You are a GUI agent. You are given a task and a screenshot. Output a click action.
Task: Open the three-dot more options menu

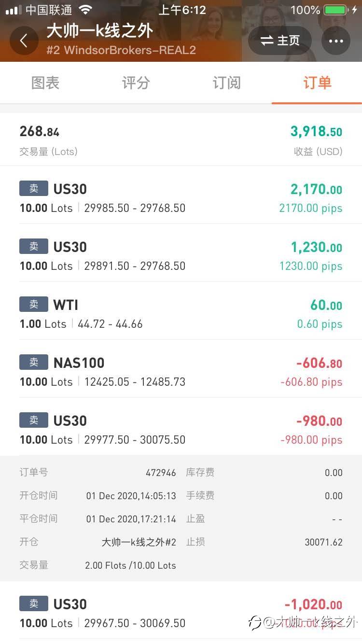pyautogui.click(x=335, y=41)
